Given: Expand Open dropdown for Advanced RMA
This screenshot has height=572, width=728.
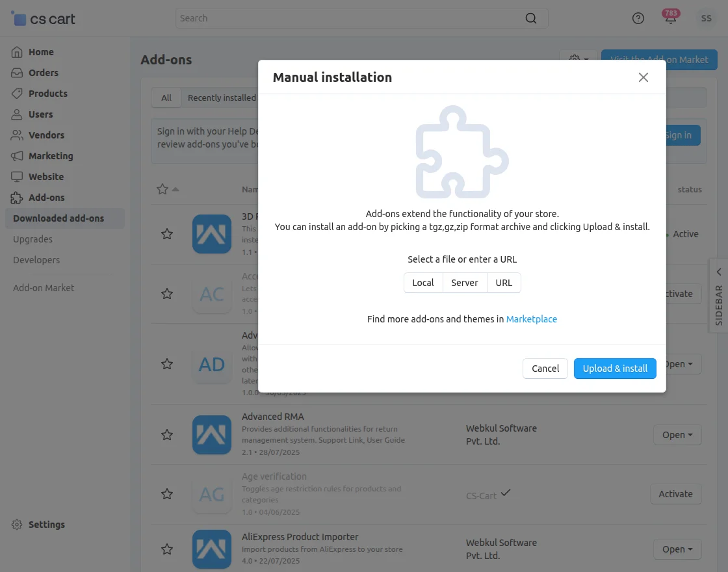Looking at the screenshot, I should 677,435.
